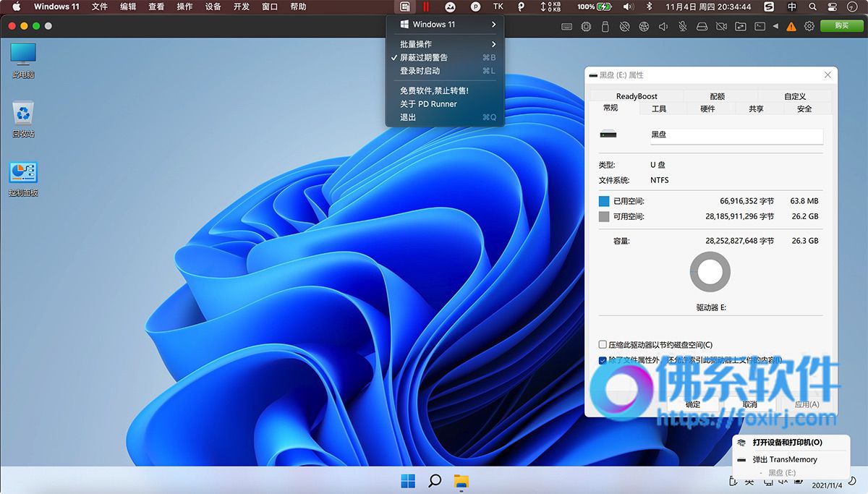Expand the 批量操作 submenu
This screenshot has height=494, width=868.
pyautogui.click(x=445, y=44)
